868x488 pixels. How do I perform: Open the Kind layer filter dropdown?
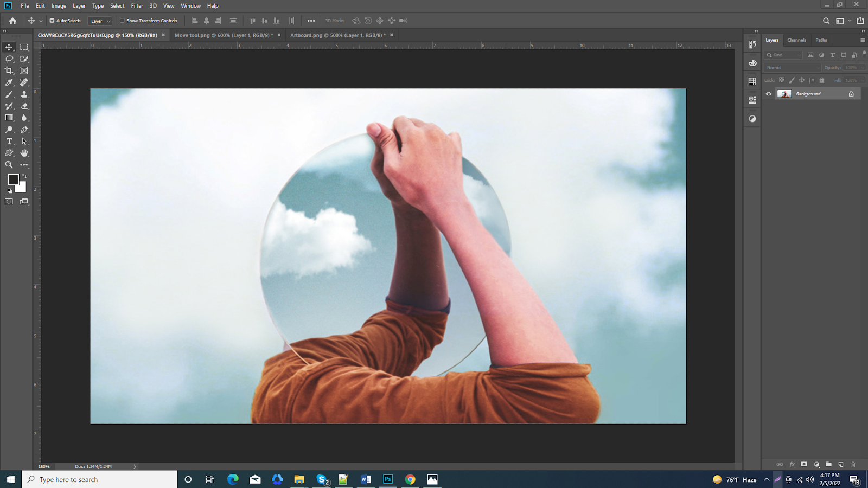point(783,55)
